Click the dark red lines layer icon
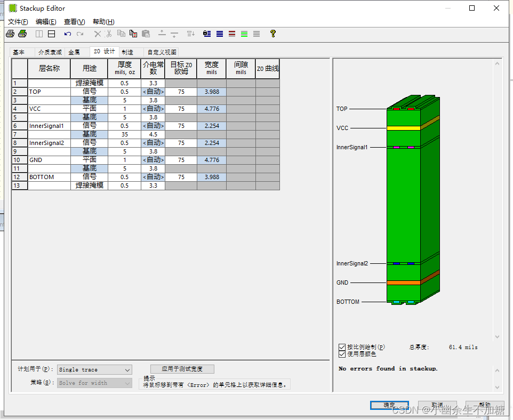The height and width of the screenshot is (420, 513). 232,34
